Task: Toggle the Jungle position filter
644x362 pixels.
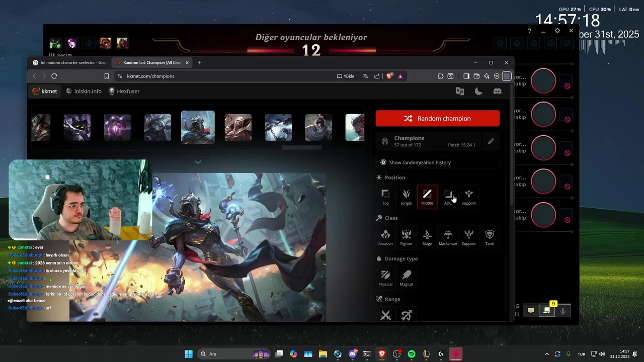Action: (x=406, y=197)
